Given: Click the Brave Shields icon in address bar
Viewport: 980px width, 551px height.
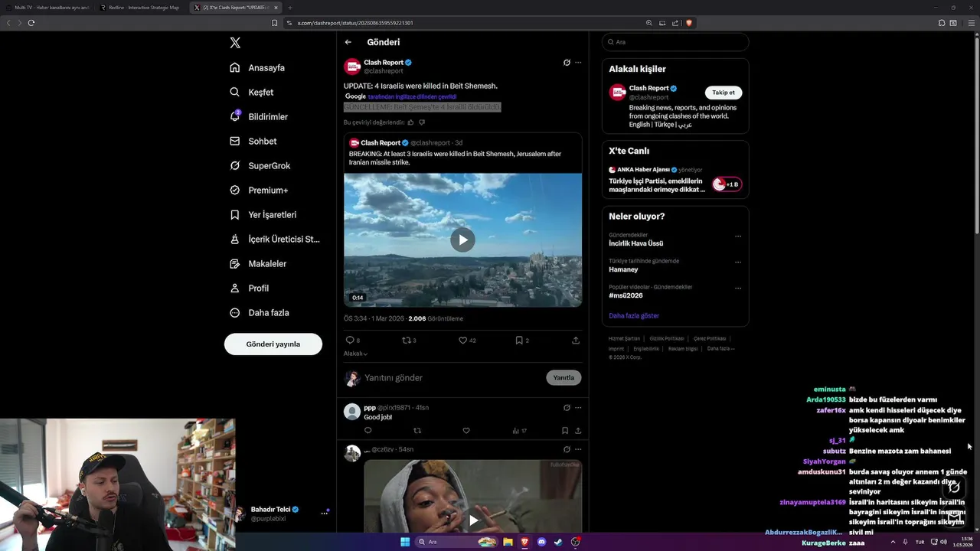Looking at the screenshot, I should (x=689, y=23).
